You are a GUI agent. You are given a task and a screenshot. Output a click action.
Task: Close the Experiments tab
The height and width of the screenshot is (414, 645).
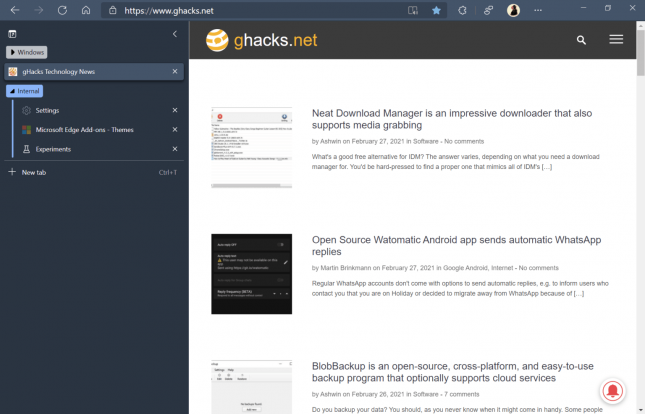[x=175, y=149]
